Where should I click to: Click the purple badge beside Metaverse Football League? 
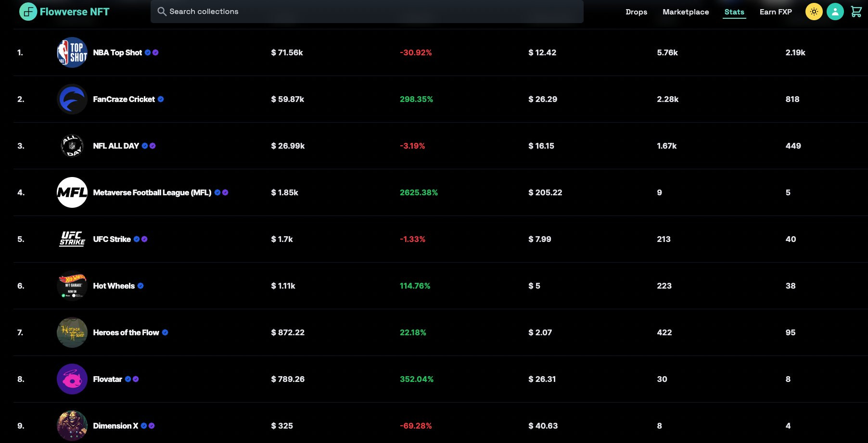[x=225, y=192]
